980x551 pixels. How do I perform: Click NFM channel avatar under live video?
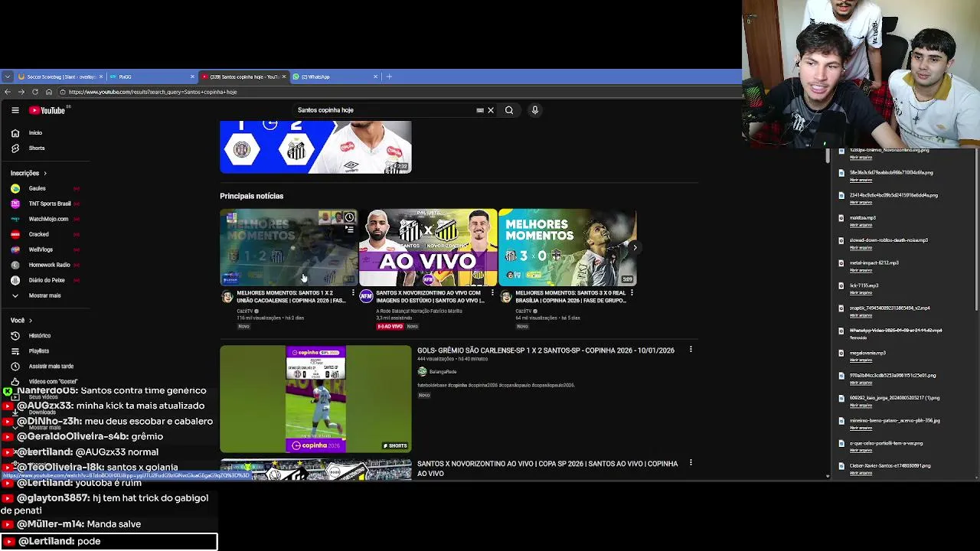[367, 297]
